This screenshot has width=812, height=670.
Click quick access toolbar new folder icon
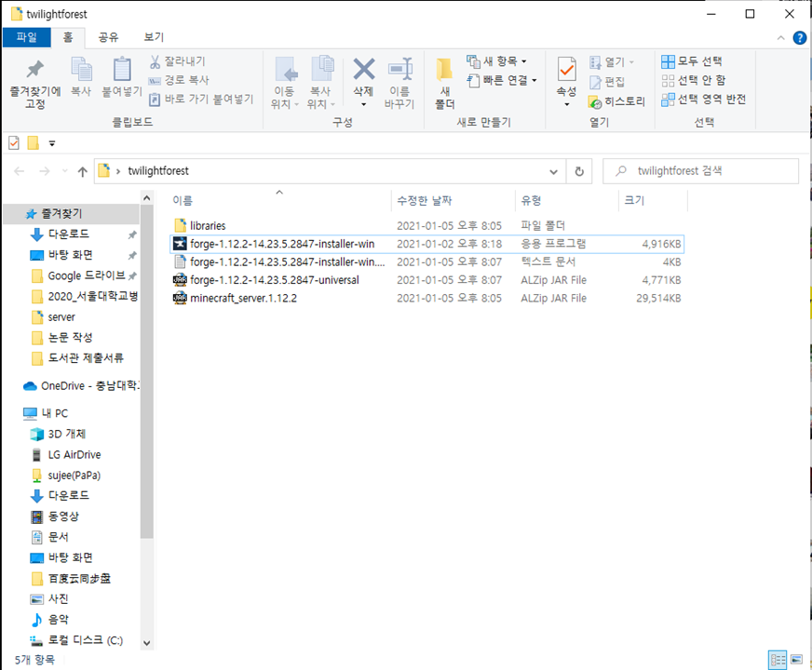pyautogui.click(x=34, y=142)
